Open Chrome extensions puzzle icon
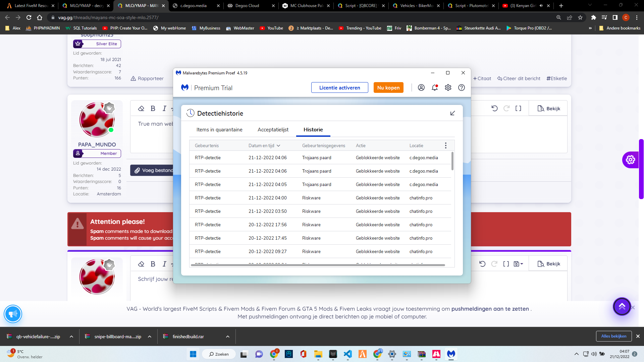 [x=593, y=17]
